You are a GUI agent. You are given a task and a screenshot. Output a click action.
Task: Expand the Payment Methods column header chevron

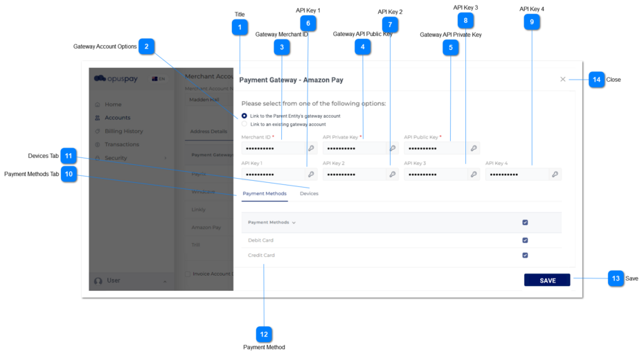[x=294, y=223]
